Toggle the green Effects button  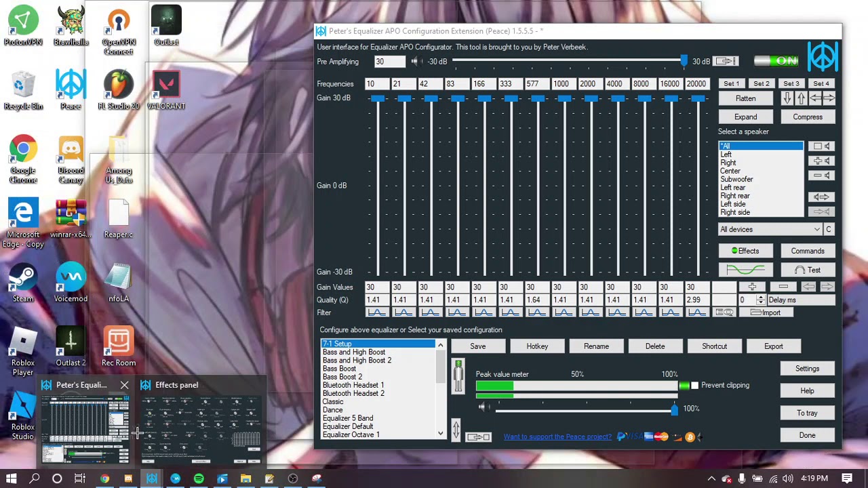click(745, 251)
